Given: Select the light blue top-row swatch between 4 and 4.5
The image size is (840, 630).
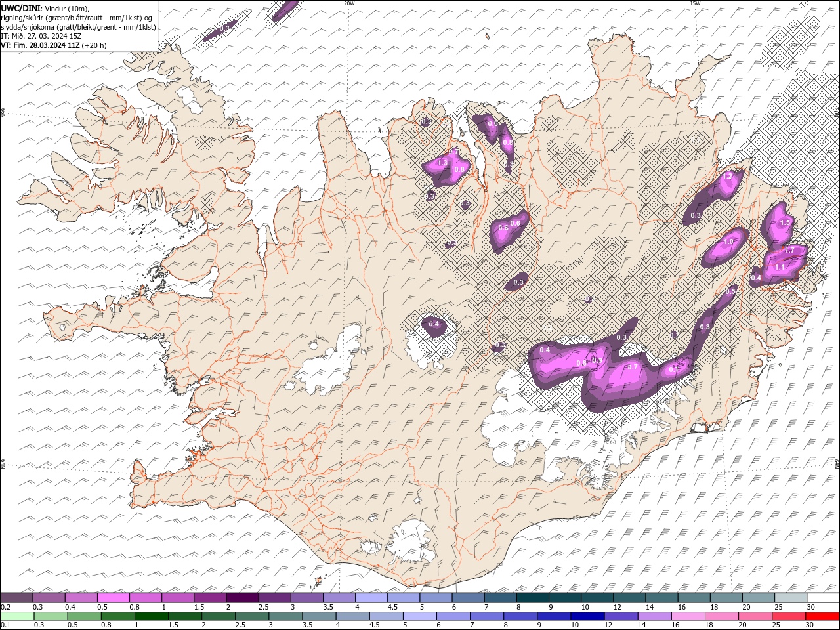Looking at the screenshot, I should pos(371,598).
